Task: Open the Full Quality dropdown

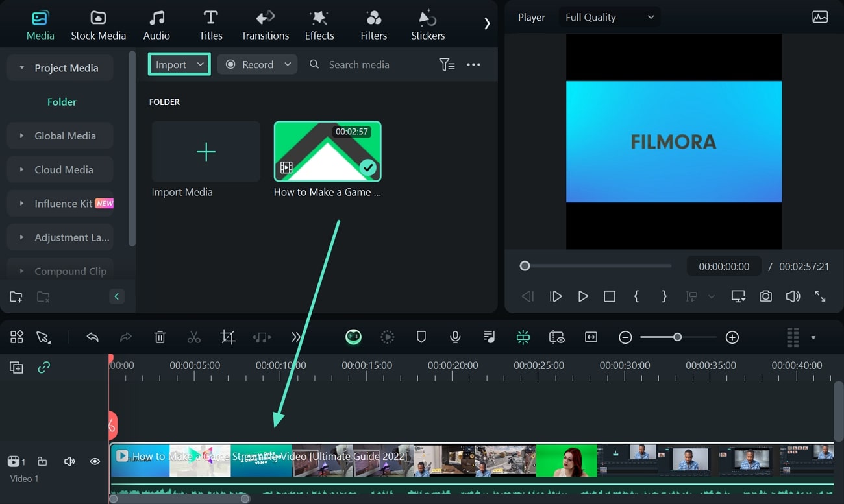Action: tap(610, 18)
